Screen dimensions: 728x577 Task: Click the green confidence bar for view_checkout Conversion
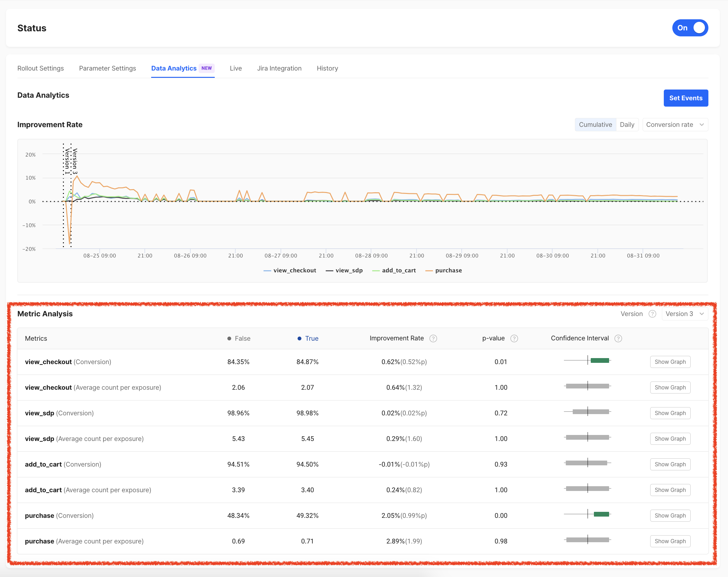pyautogui.click(x=600, y=360)
